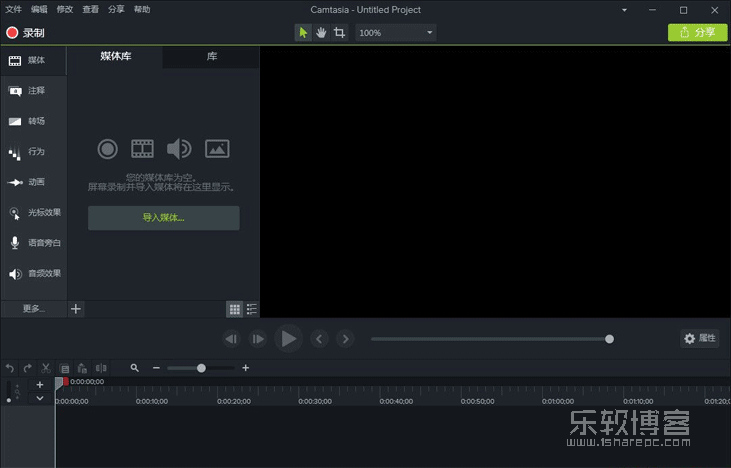Open the 文件 menu

coord(14,9)
